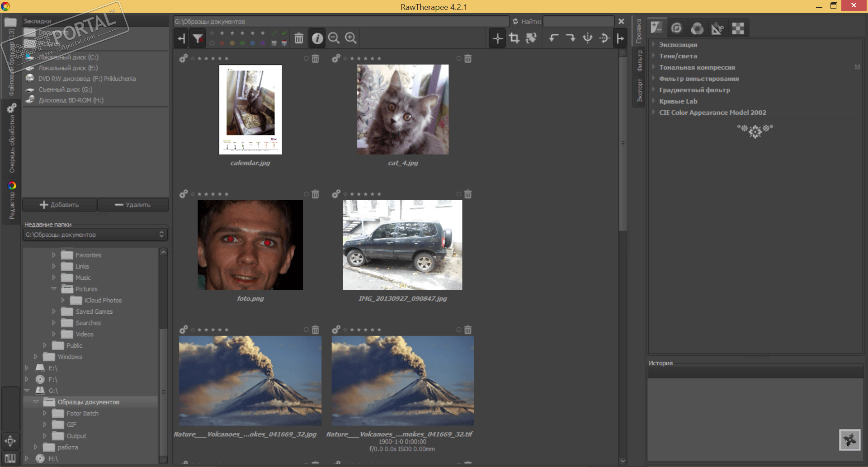Viewport: 868px width, 467px height.
Task: Select the crop tool icon
Action: 514,38
